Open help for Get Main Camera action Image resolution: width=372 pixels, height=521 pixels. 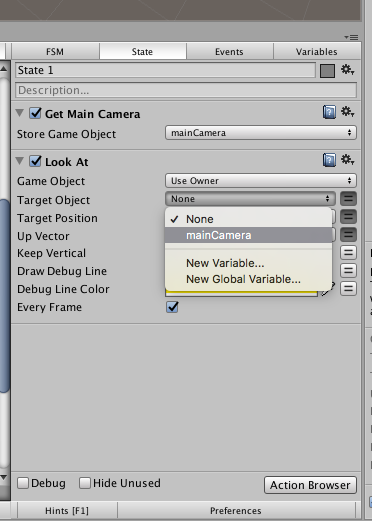329,112
